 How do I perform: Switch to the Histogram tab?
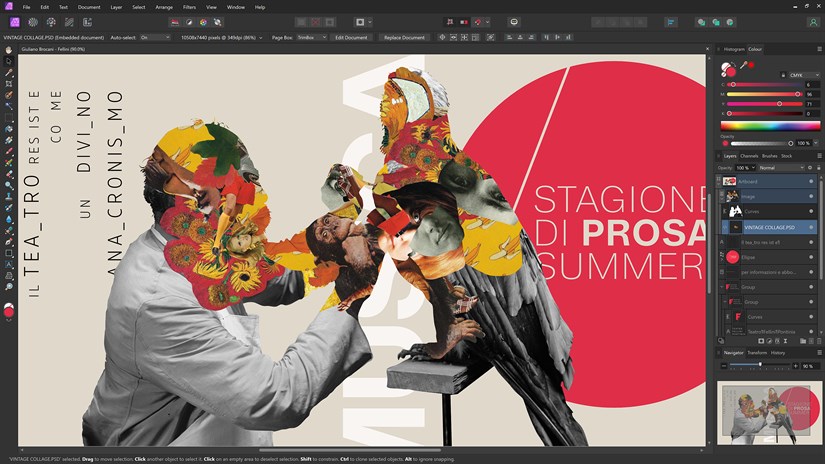pos(733,49)
